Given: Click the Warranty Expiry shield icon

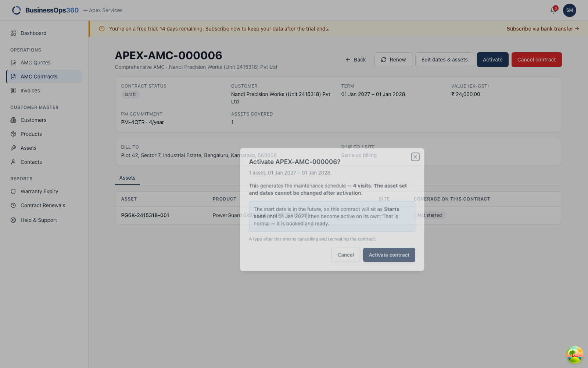Looking at the screenshot, I should (13, 191).
